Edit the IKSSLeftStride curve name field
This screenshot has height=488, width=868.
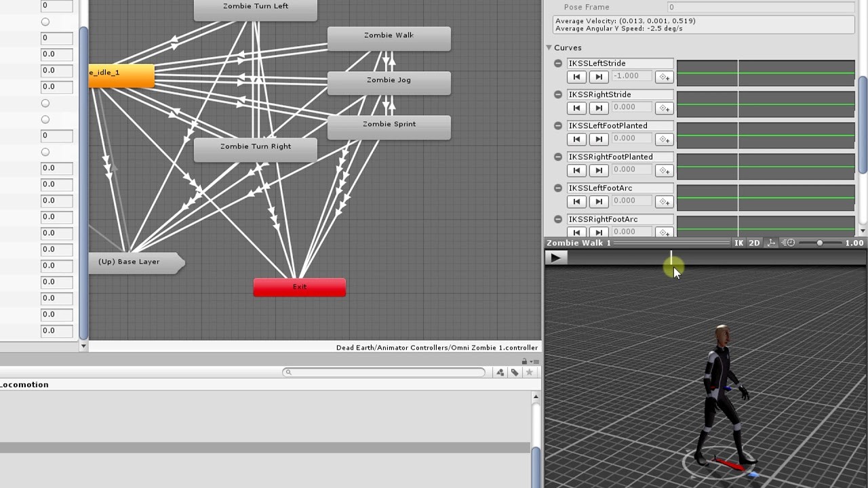620,63
